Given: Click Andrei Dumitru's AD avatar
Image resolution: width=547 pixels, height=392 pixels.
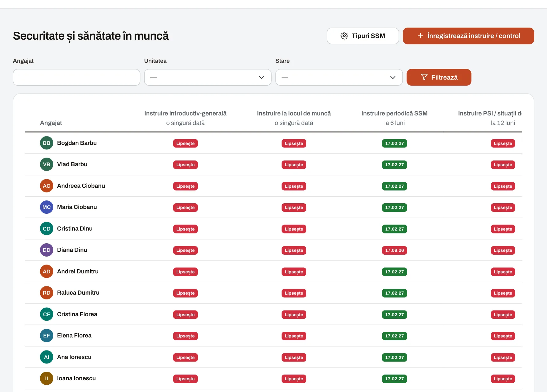Looking at the screenshot, I should click(47, 271).
